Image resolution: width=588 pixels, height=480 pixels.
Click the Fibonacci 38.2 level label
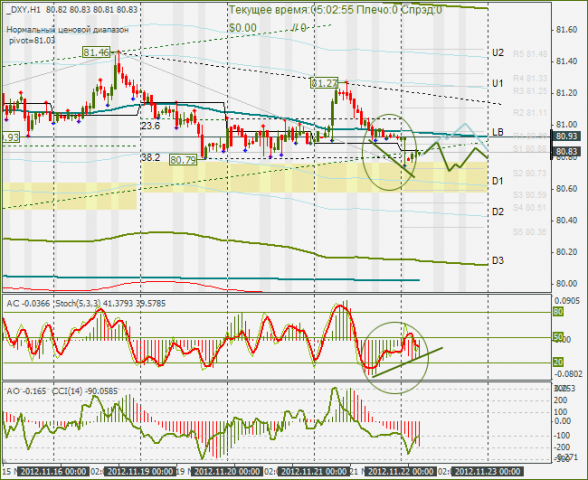point(150,158)
